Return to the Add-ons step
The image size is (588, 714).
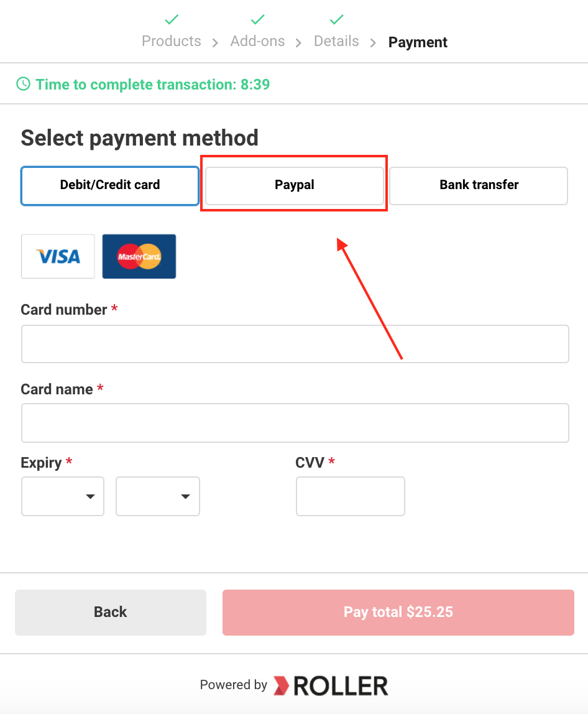pyautogui.click(x=257, y=41)
